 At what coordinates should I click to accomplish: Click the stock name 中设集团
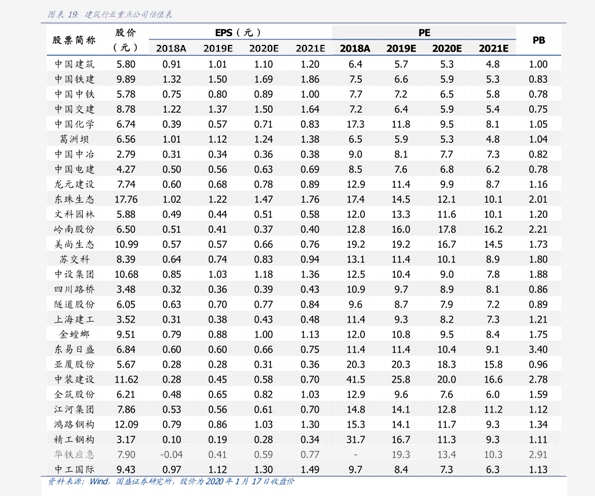(74, 274)
